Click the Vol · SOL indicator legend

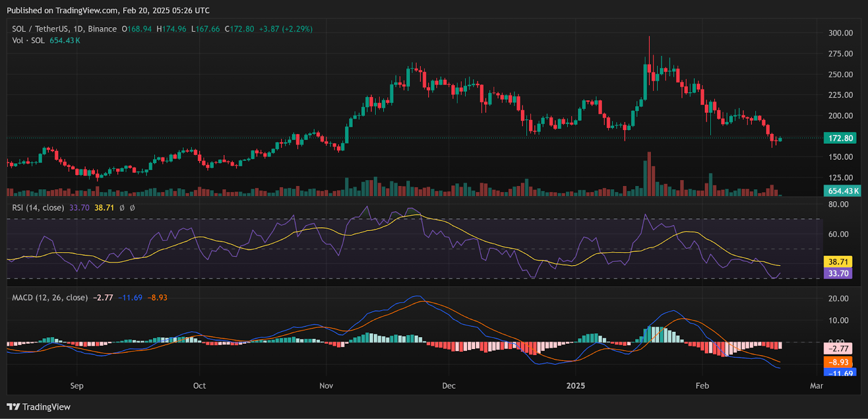(x=28, y=41)
